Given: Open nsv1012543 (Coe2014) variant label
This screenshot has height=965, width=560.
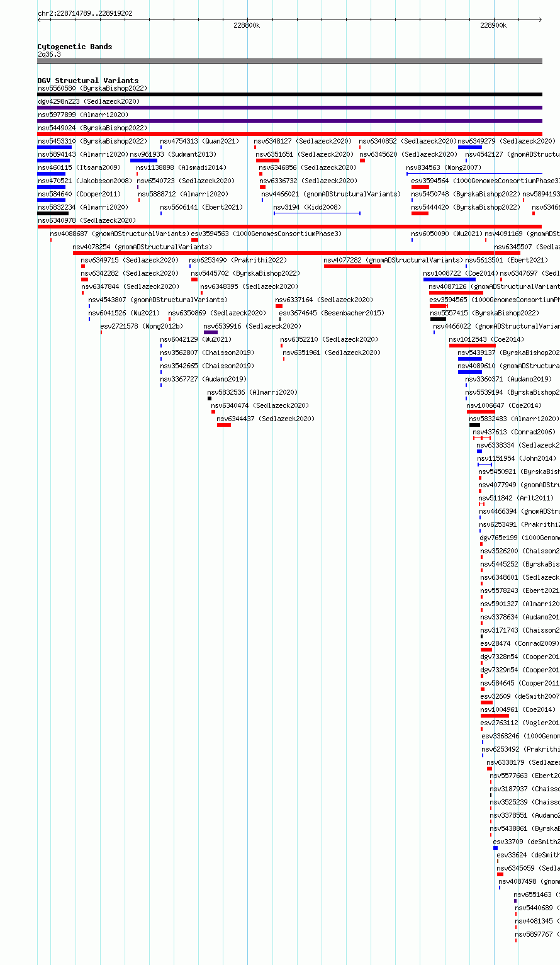Looking at the screenshot, I should tap(486, 339).
